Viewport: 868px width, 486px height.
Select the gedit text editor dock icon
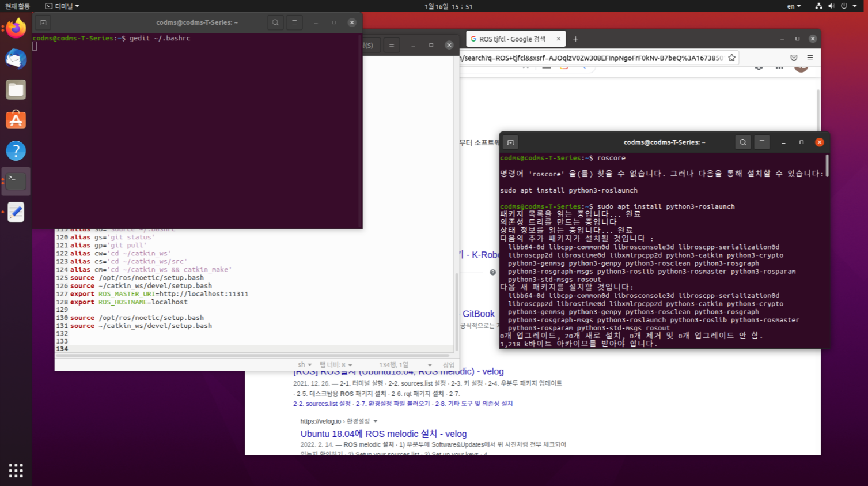[x=16, y=212]
